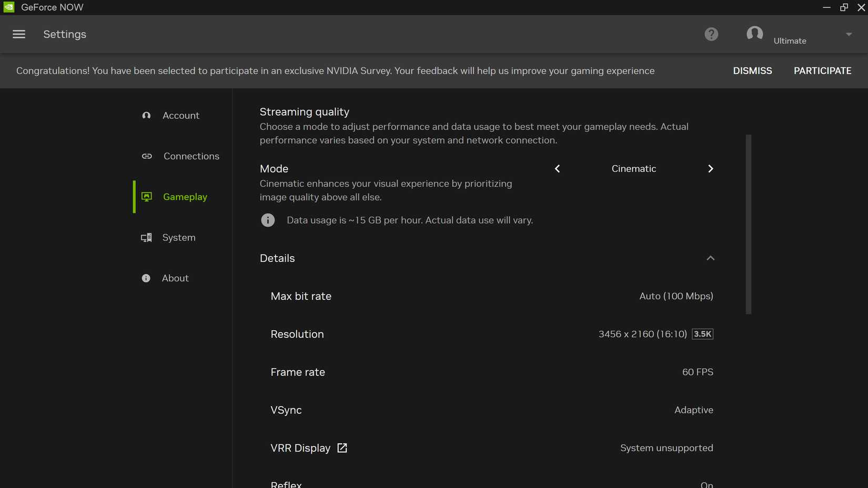Select the Account sidebar icon
868x488 pixels.
146,115
